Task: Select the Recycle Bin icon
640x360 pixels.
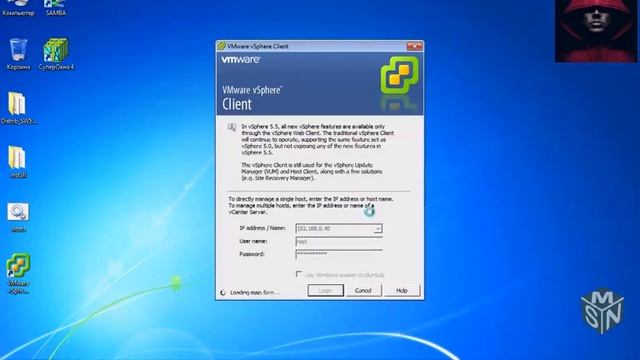Action: coord(18,53)
